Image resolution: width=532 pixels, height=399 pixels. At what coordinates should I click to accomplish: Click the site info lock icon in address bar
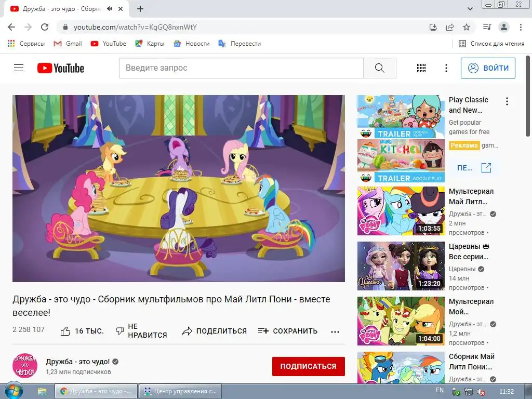(65, 27)
